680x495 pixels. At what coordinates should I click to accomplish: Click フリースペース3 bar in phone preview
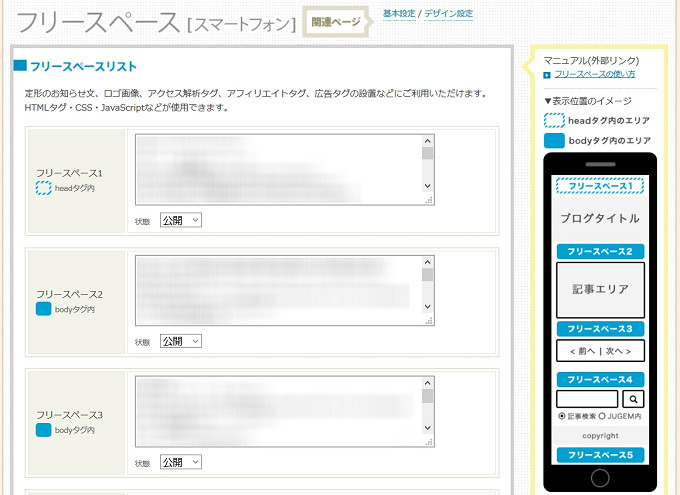600,329
